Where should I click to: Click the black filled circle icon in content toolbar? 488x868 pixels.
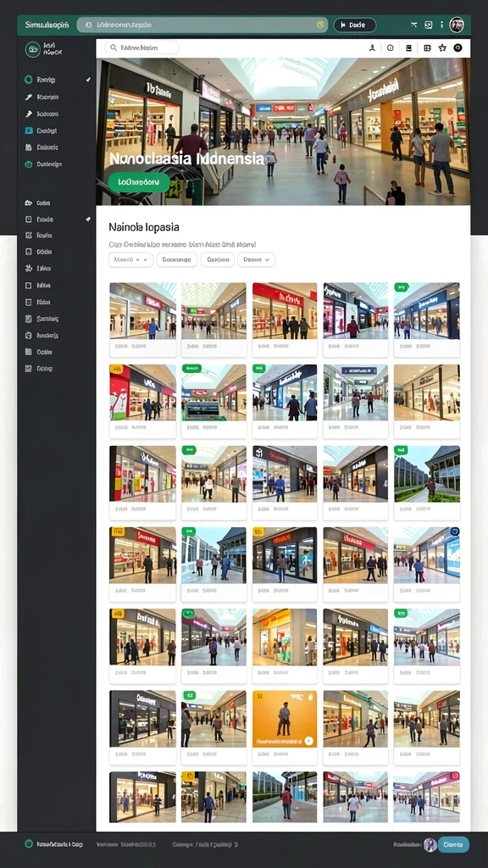(457, 48)
